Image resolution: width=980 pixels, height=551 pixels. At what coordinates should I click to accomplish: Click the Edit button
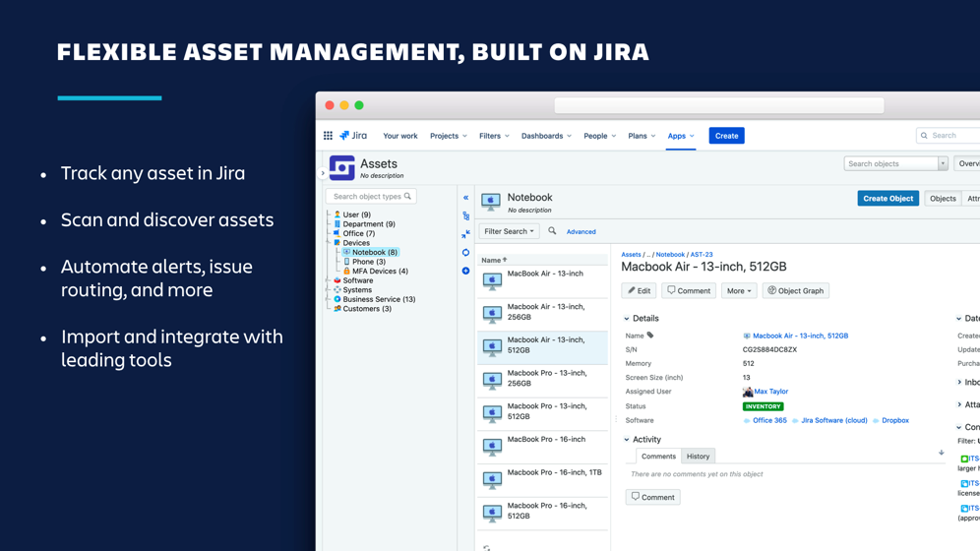639,290
